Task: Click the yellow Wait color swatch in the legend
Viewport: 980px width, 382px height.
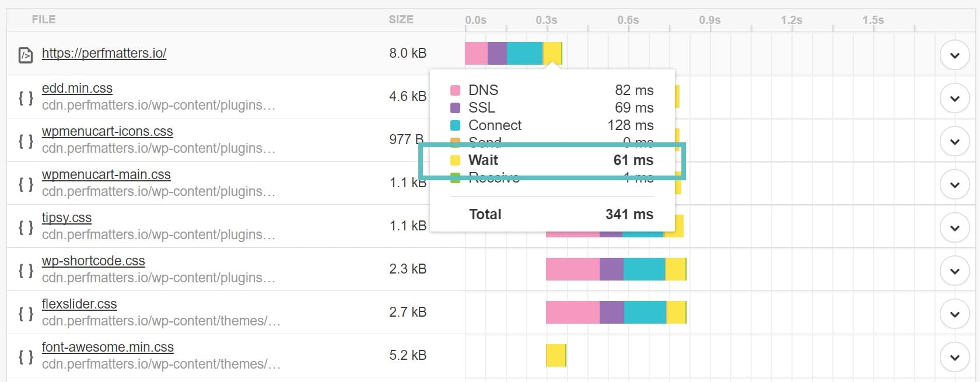Action: tap(456, 160)
